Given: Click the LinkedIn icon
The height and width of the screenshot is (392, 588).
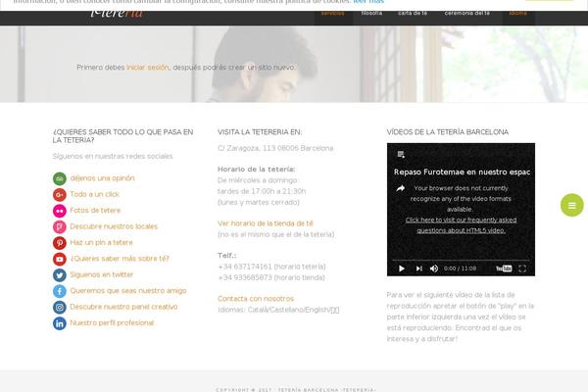Looking at the screenshot, I should 59,323.
